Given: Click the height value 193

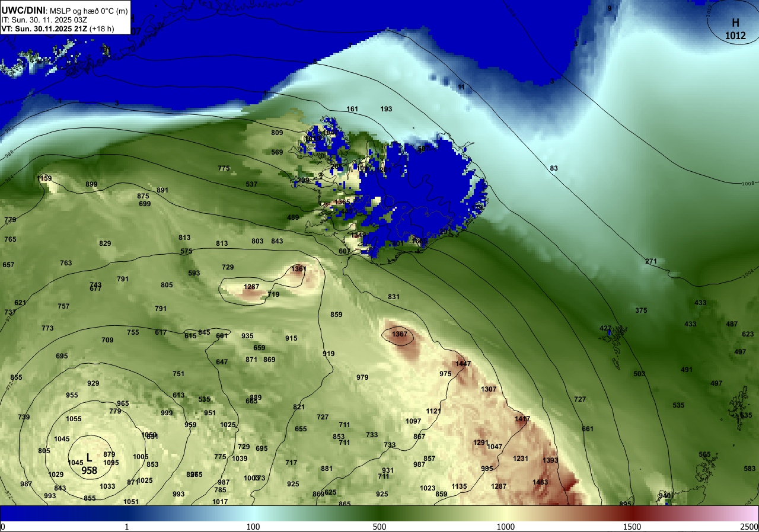Looking at the screenshot, I should [x=386, y=109].
